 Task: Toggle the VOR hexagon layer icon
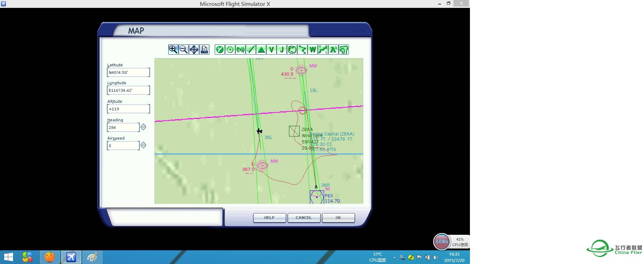click(230, 49)
